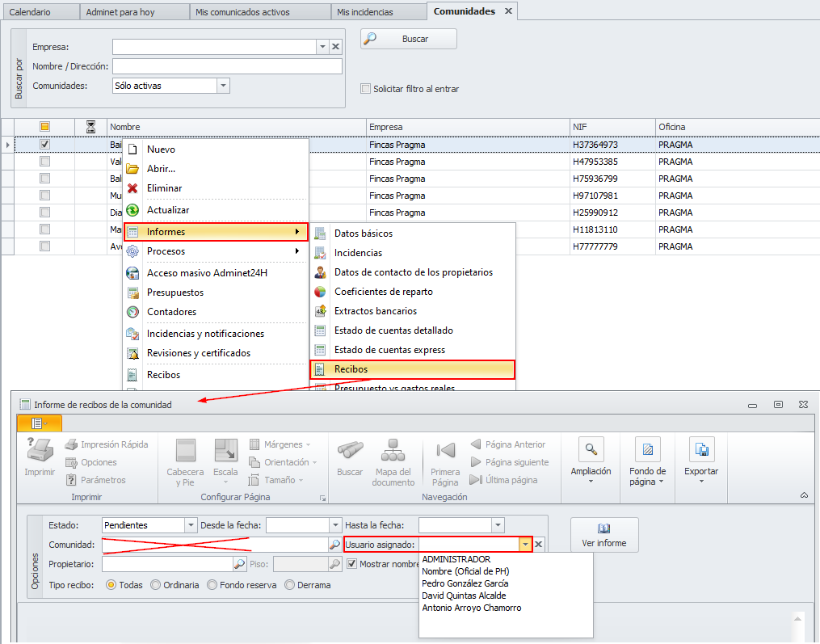Uncheck the checkbox in the H37364973 row
Screen dimensions: 820x644
tap(45, 144)
